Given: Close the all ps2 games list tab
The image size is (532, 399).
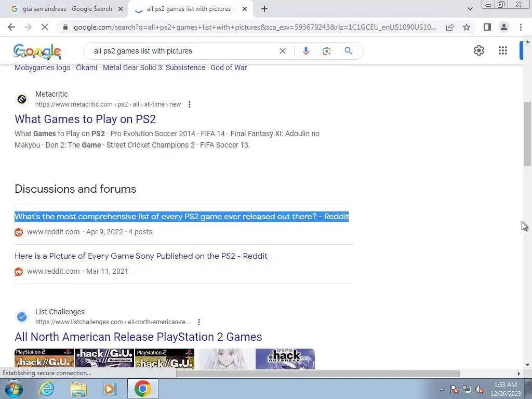Looking at the screenshot, I should (x=245, y=9).
